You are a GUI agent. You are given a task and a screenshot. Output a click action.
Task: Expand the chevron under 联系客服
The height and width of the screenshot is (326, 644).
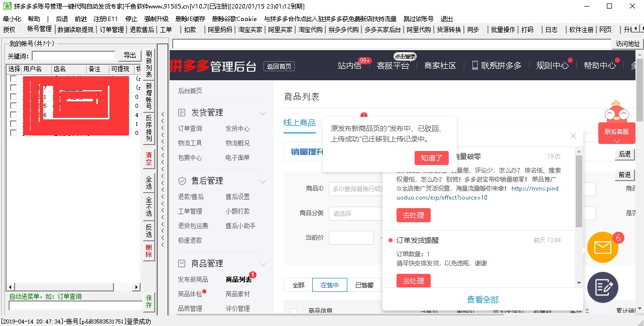point(617,141)
